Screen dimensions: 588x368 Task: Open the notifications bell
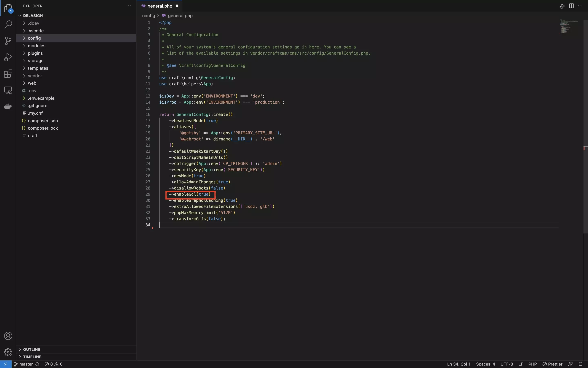click(580, 364)
